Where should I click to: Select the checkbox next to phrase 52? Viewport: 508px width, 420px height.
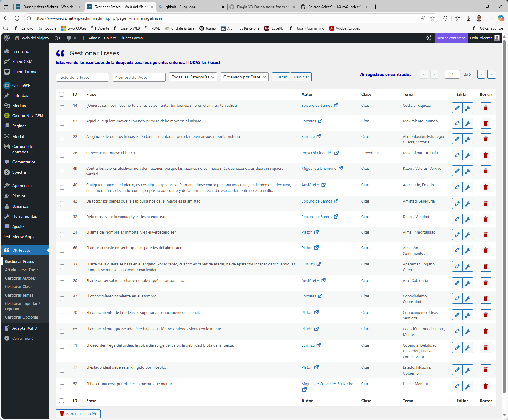62,386
